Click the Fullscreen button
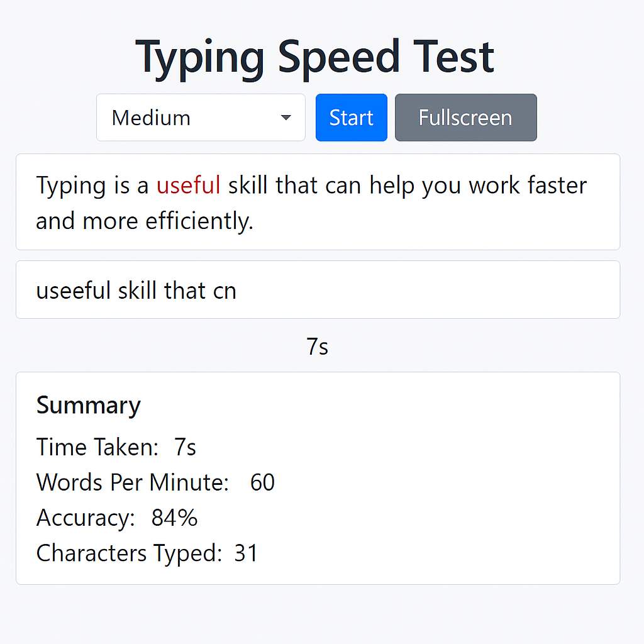Image resolution: width=644 pixels, height=644 pixels. [x=465, y=118]
